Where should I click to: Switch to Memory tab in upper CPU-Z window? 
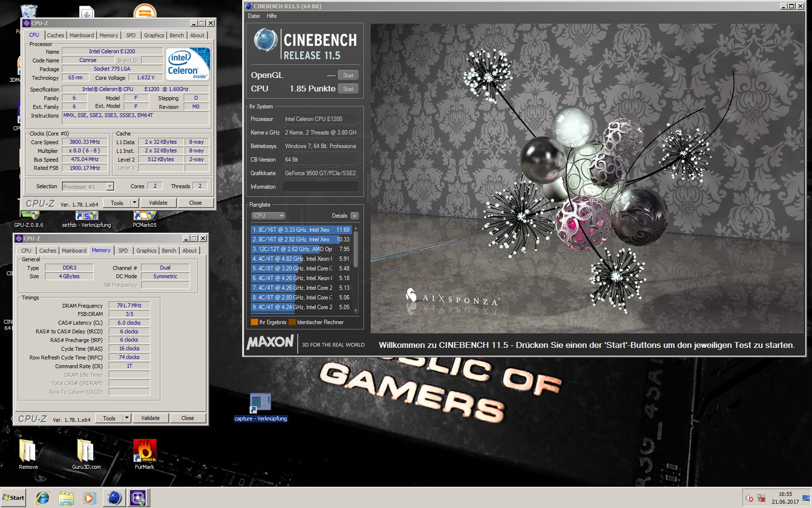pyautogui.click(x=109, y=35)
